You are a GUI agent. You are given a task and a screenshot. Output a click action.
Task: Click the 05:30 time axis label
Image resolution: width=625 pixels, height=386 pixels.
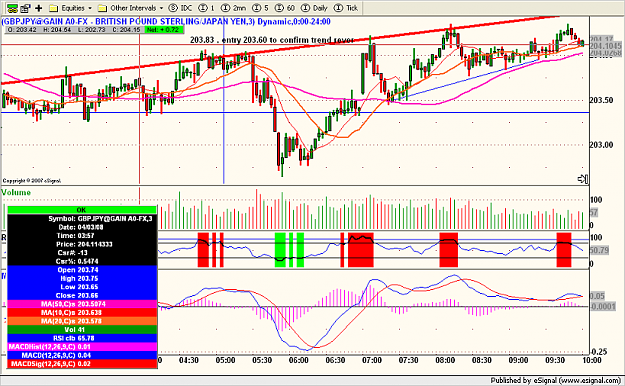[x=262, y=360]
